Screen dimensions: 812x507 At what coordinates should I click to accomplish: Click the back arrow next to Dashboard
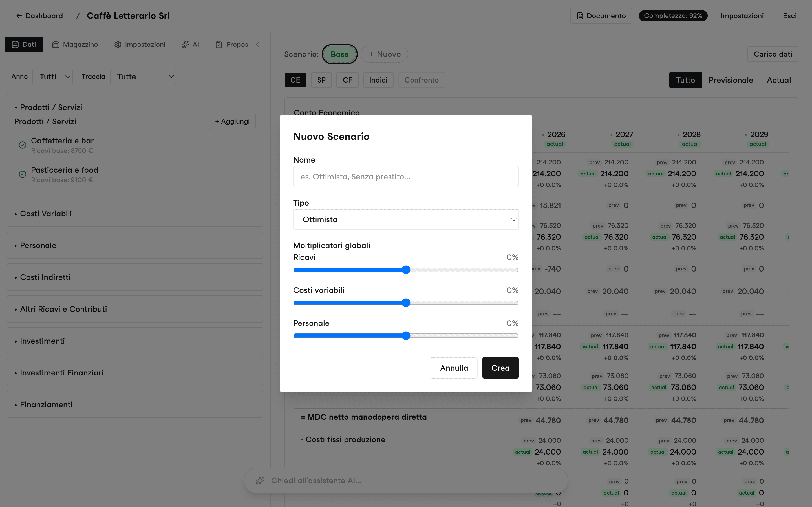point(19,16)
